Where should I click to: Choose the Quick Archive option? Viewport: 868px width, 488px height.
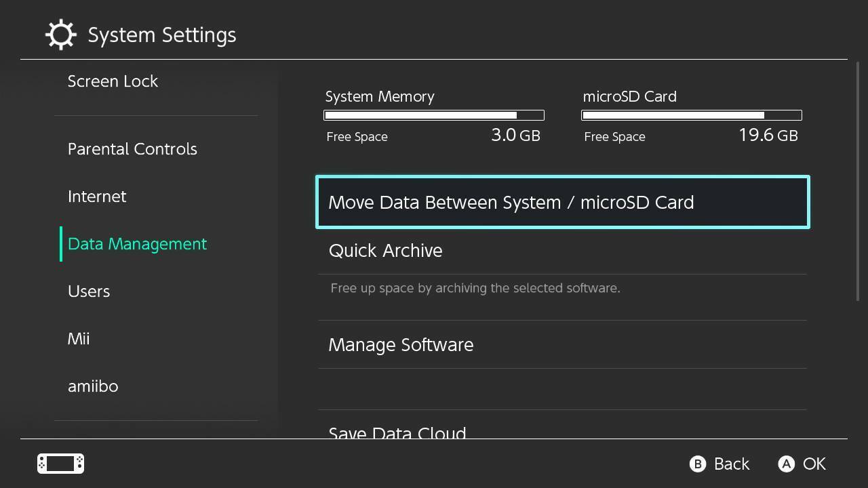563,251
